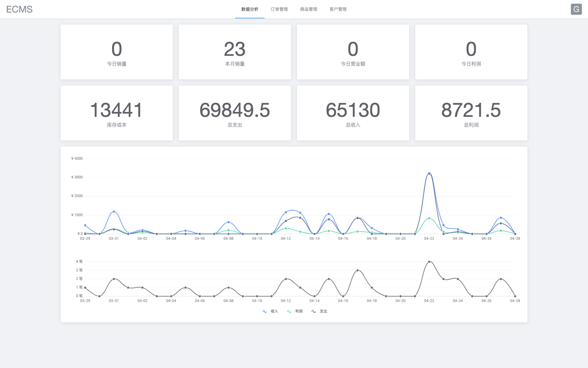This screenshot has height=368, width=588.
Task: Click the blue 收入 legend line icon
Action: [265, 311]
